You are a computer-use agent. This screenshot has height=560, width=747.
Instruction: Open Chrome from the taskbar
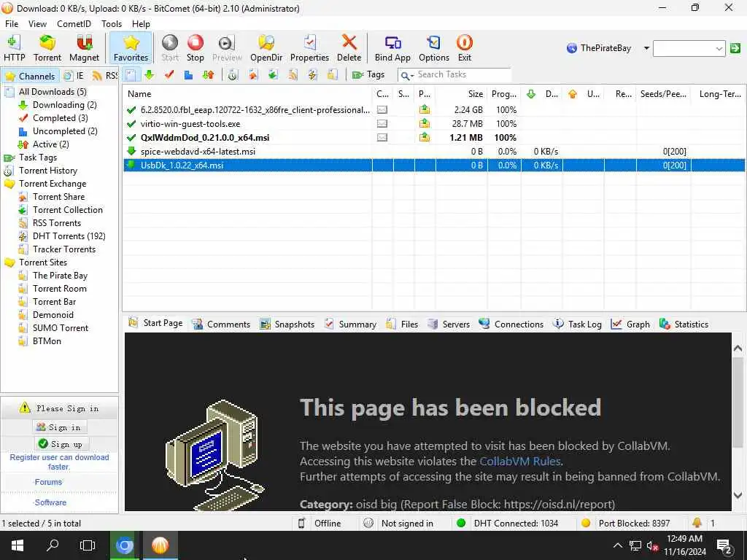[124, 545]
